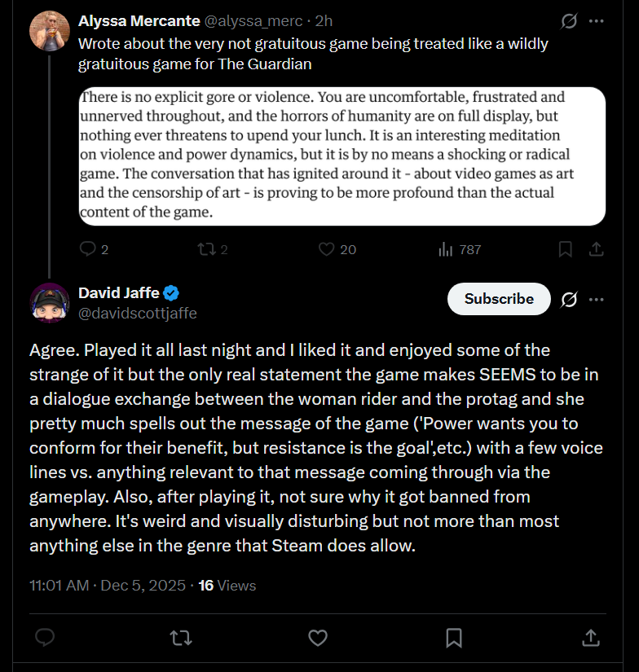Share Alyssa Mercante's post
Viewport: 639px width, 672px height.
(596, 249)
